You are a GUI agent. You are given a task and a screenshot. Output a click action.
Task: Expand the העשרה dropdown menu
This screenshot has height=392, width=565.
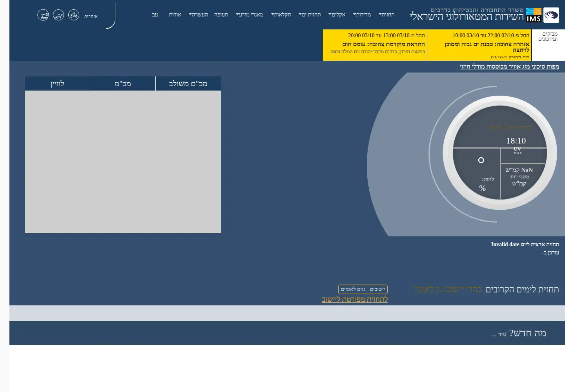click(x=199, y=15)
